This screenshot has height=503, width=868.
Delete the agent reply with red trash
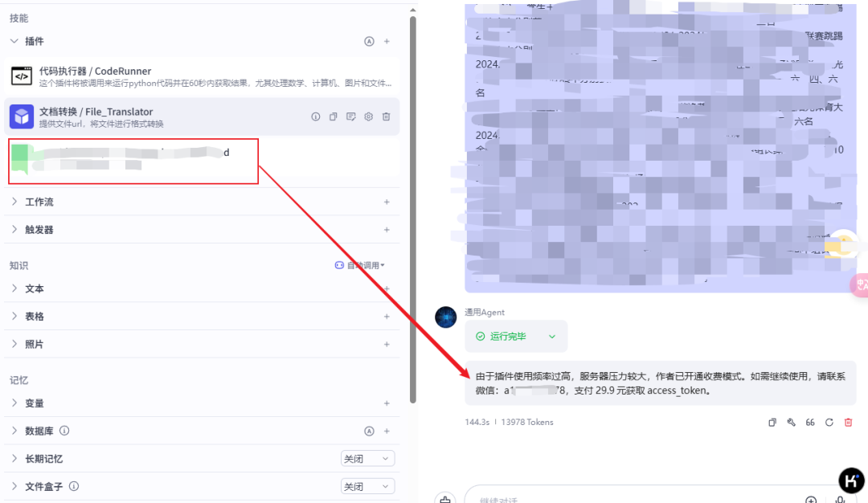click(x=848, y=422)
